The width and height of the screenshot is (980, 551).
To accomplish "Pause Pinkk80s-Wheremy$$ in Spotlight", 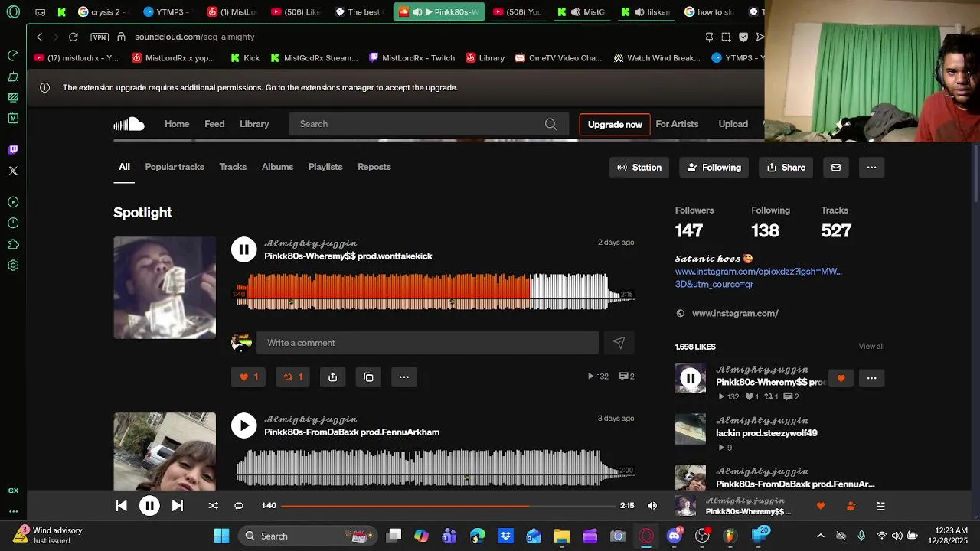I will [243, 249].
